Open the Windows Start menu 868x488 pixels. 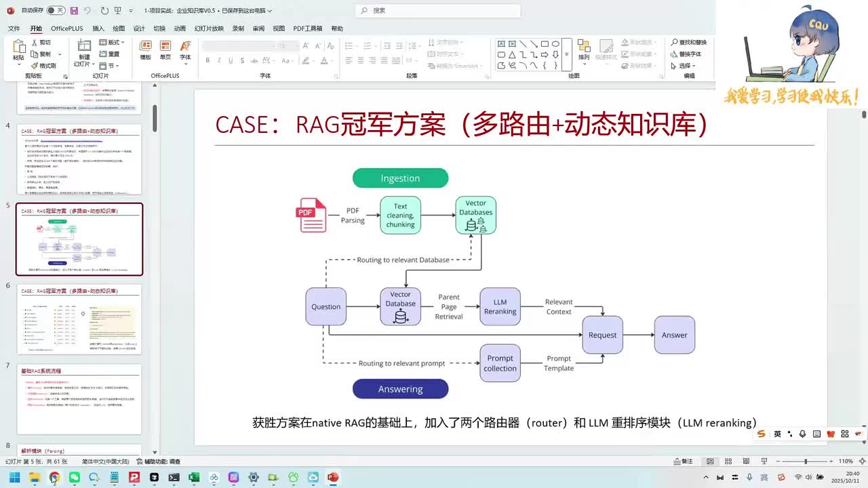[x=14, y=477]
